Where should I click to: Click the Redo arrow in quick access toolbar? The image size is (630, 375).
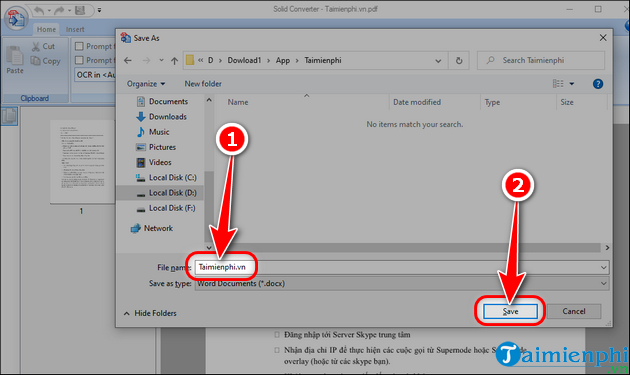(59, 10)
